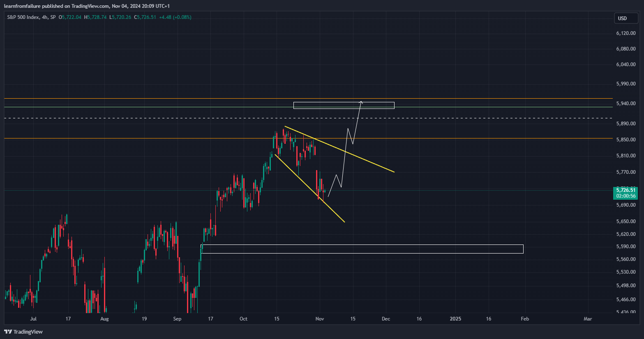Click the 5,530.00 price axis label
The width and height of the screenshot is (644, 339).
[x=626, y=272]
